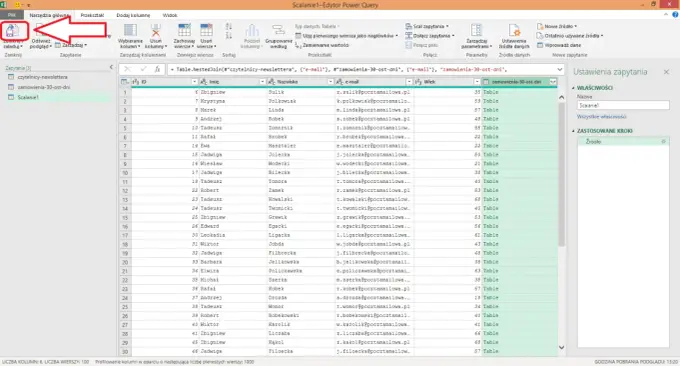The width and height of the screenshot is (680, 366).
Task: Select the Źródło applied step
Action: point(623,141)
